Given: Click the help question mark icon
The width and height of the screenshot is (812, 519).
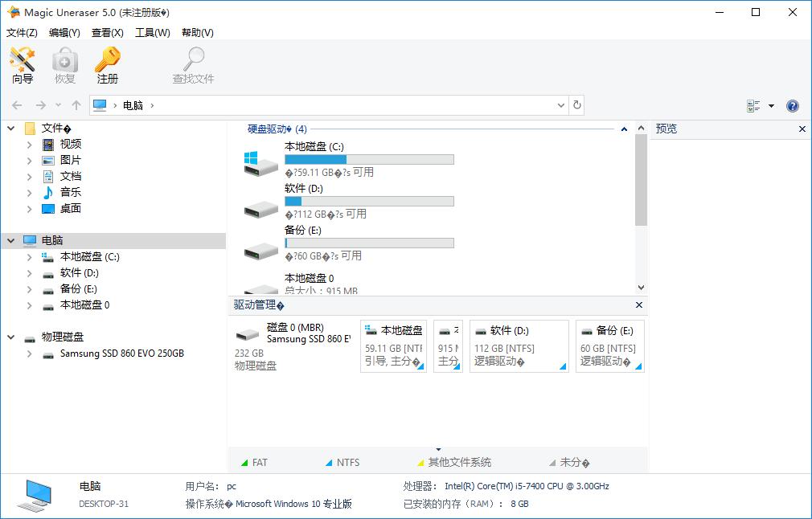Looking at the screenshot, I should click(x=793, y=106).
